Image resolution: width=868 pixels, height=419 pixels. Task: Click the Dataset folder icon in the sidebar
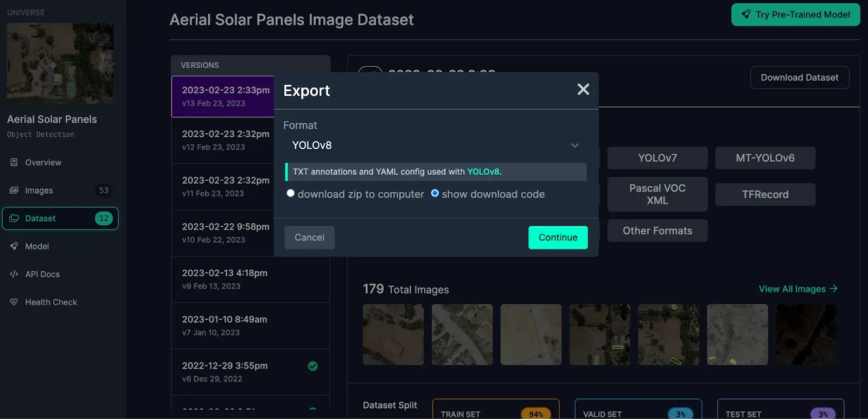tap(14, 218)
